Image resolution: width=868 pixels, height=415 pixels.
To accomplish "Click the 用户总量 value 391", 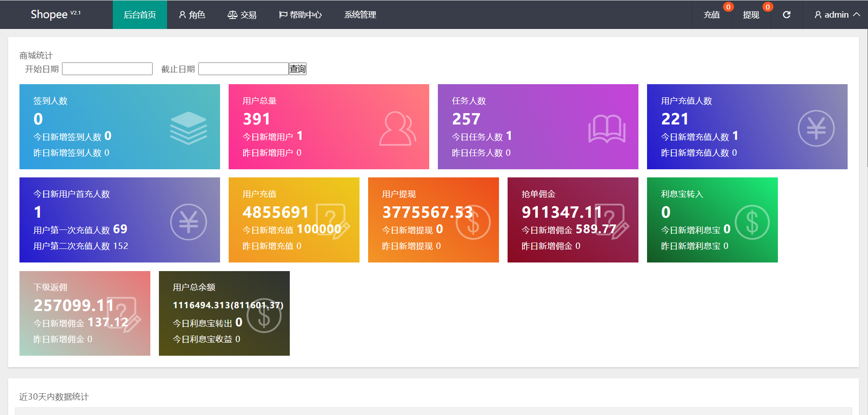I will click(x=257, y=119).
